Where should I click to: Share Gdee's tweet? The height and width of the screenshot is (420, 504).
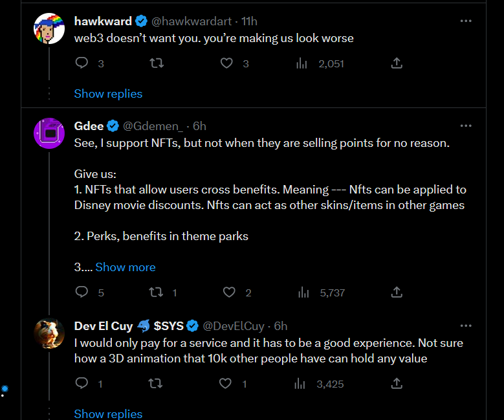(x=397, y=293)
